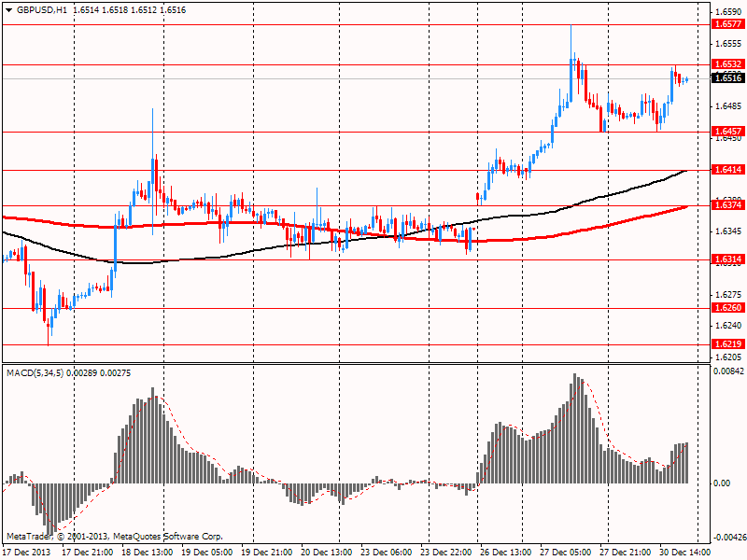
Task: Select the 1.6219 red price level label
Action: [728, 343]
